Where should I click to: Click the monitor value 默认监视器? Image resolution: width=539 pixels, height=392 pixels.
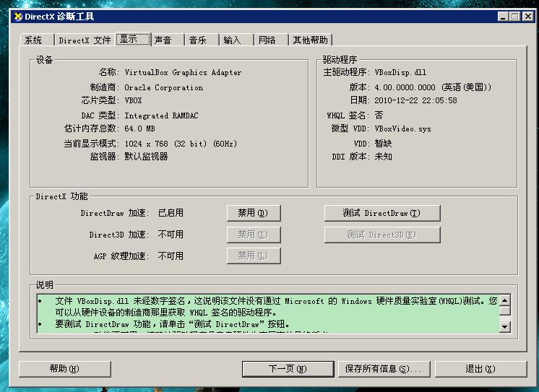(146, 157)
